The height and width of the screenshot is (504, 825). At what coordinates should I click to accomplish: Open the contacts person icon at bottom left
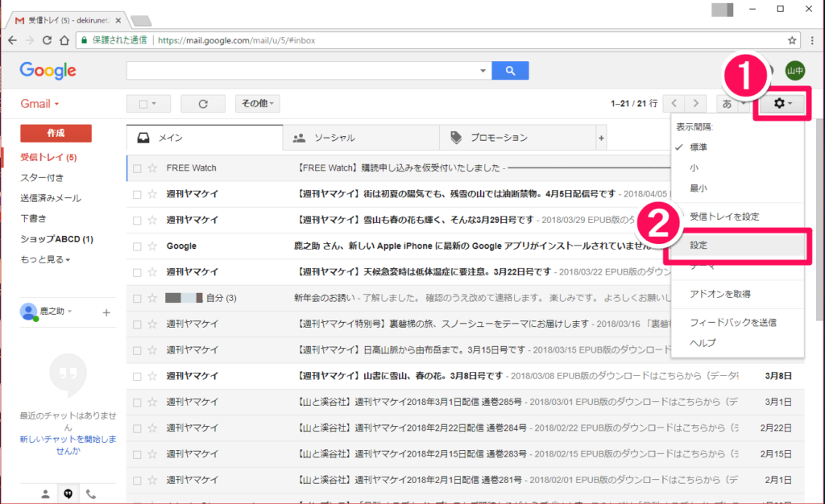pos(45,494)
